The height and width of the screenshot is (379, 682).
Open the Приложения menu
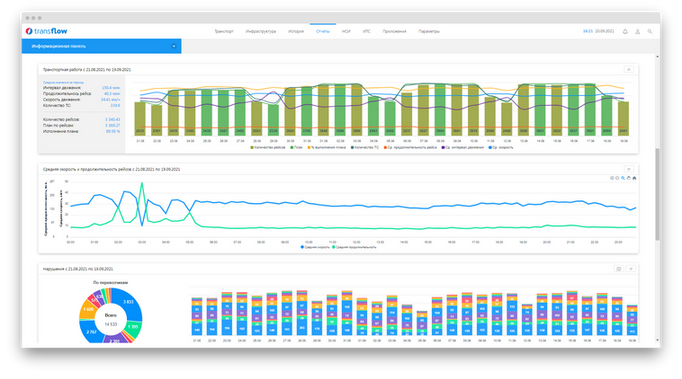[x=394, y=31]
